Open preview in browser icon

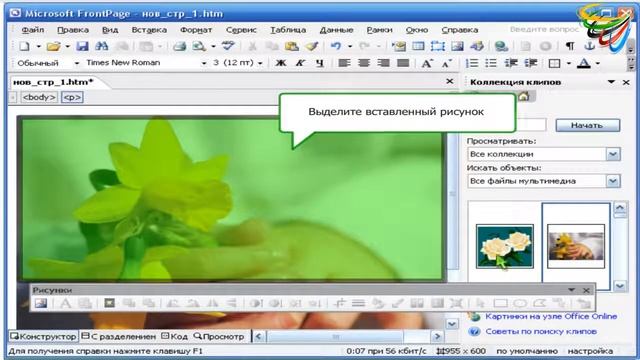click(199, 46)
